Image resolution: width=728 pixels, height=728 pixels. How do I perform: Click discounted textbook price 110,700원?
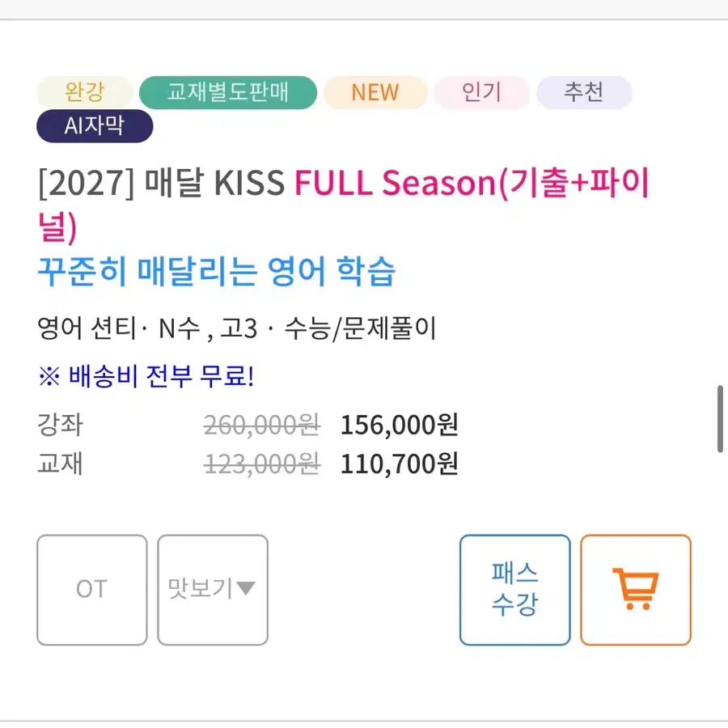pyautogui.click(x=400, y=463)
